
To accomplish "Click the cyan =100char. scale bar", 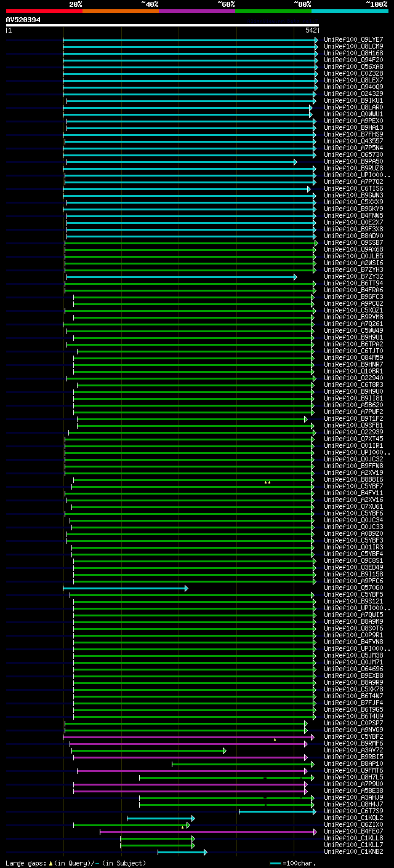I will click(275, 863).
